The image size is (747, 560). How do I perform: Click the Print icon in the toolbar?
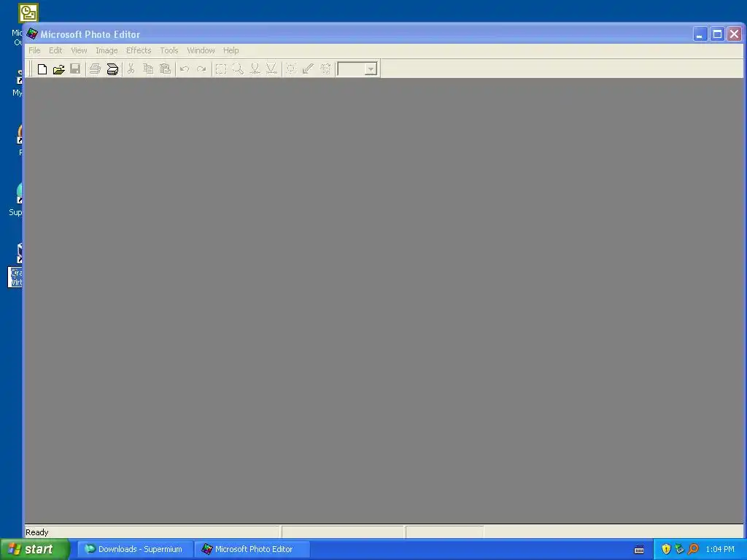click(96, 69)
